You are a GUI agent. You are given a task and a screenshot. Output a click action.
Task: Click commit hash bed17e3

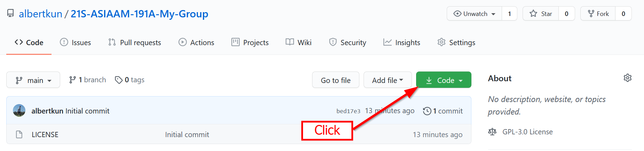click(348, 111)
